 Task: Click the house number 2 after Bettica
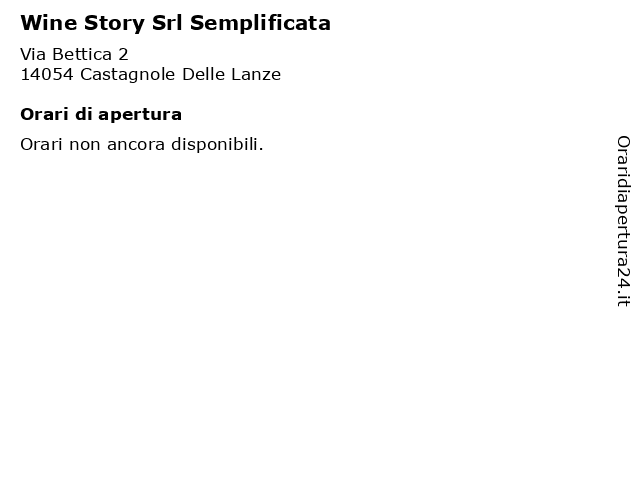123,54
